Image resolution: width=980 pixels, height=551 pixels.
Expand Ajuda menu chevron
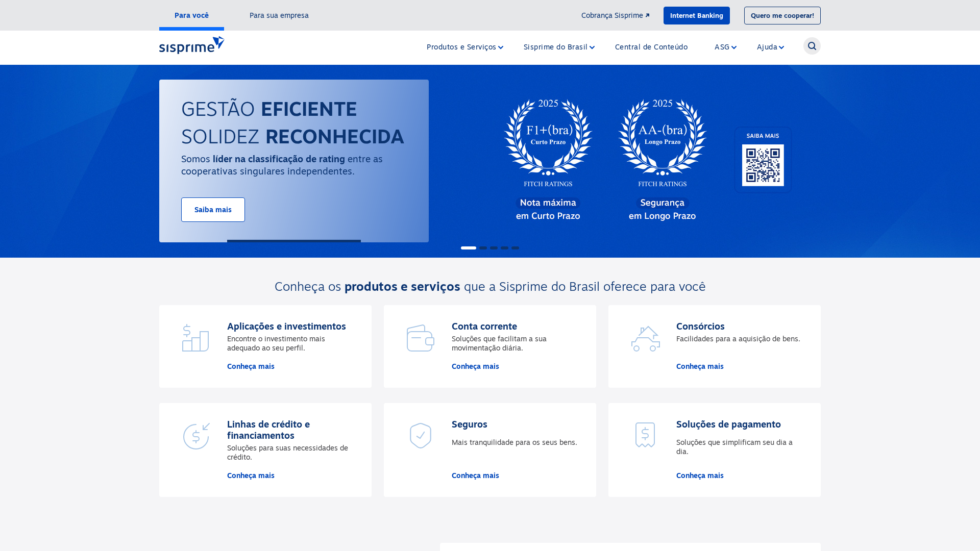[x=781, y=47]
